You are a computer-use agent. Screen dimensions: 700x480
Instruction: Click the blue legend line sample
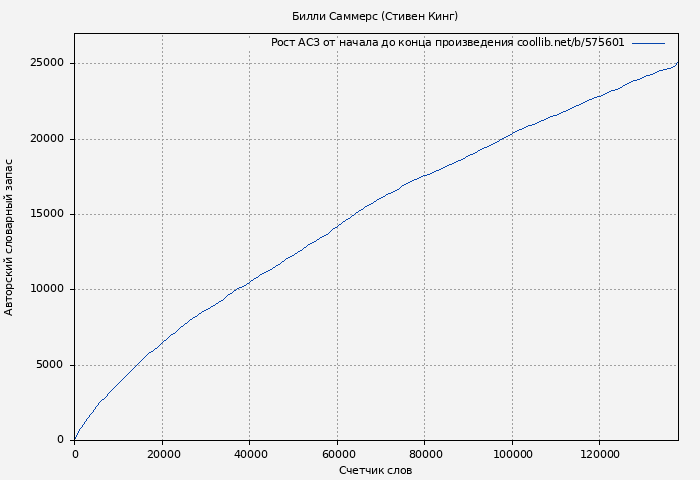pyautogui.click(x=648, y=43)
